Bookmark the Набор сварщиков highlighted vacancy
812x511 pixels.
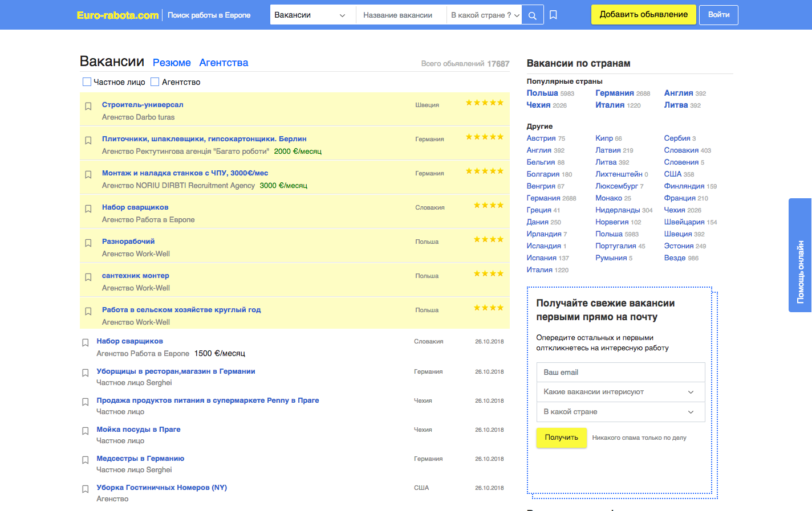88,209
